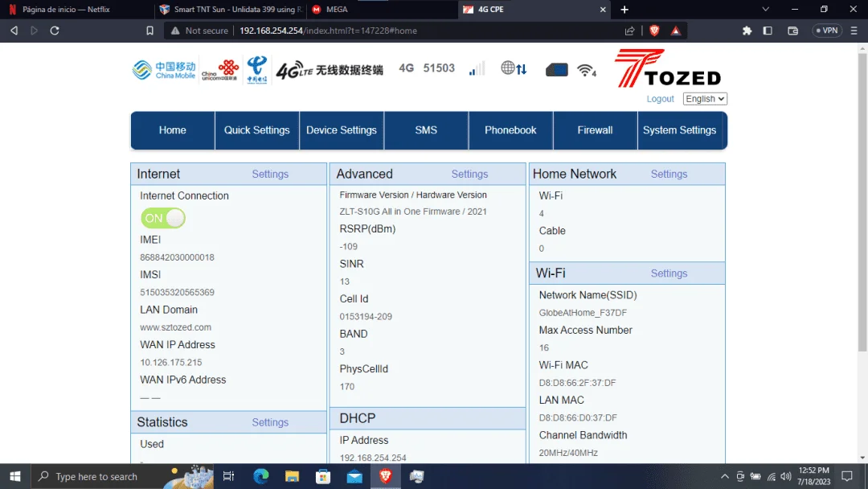Screen dimensions: 868x489
Task: Open the Firewall menu
Action: tap(595, 130)
